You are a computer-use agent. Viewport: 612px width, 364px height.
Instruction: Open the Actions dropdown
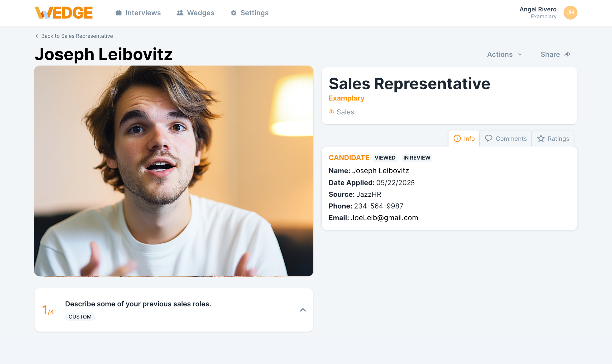coord(504,54)
